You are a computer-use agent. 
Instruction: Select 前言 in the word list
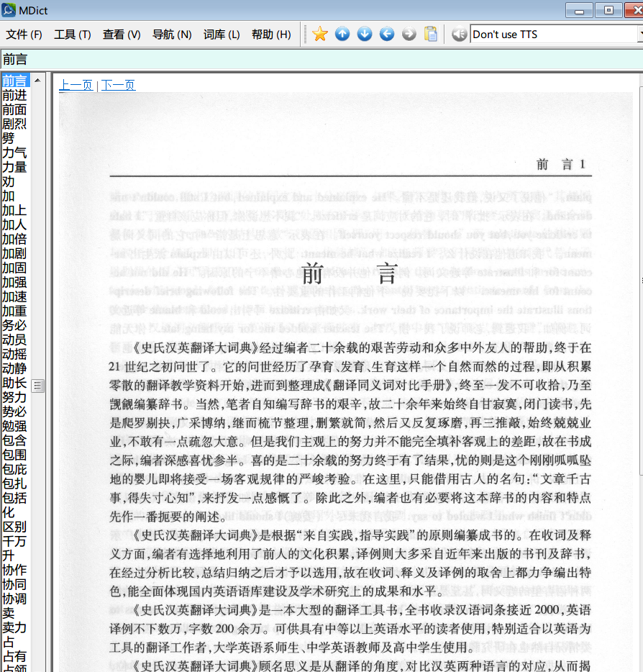[x=14, y=81]
